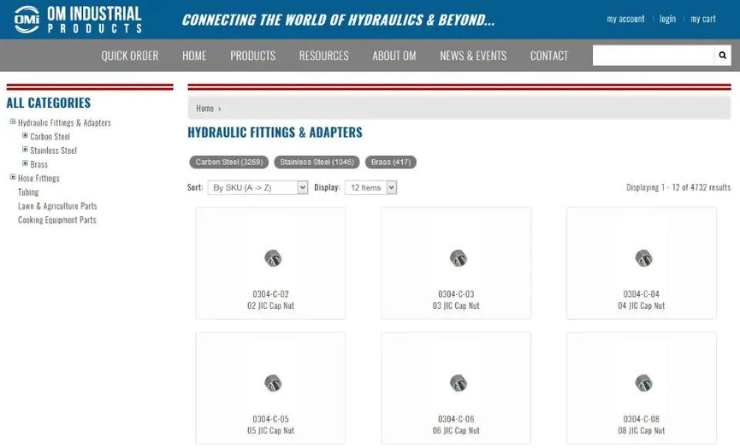Open the Products menu
This screenshot has height=448, width=740.
pos(252,56)
